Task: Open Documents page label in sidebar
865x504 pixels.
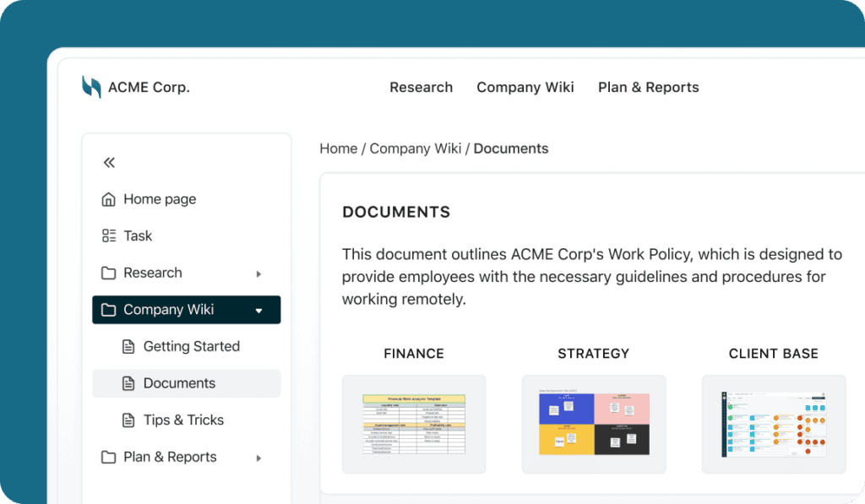Action: click(179, 383)
